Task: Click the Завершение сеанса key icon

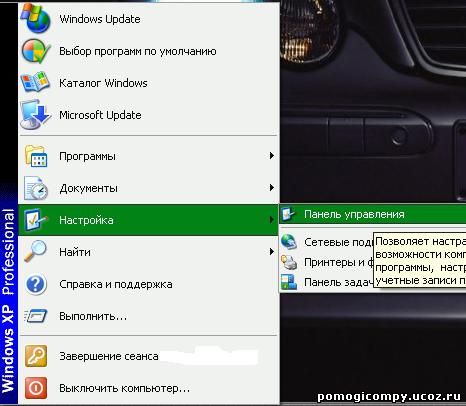Action: coord(36,356)
